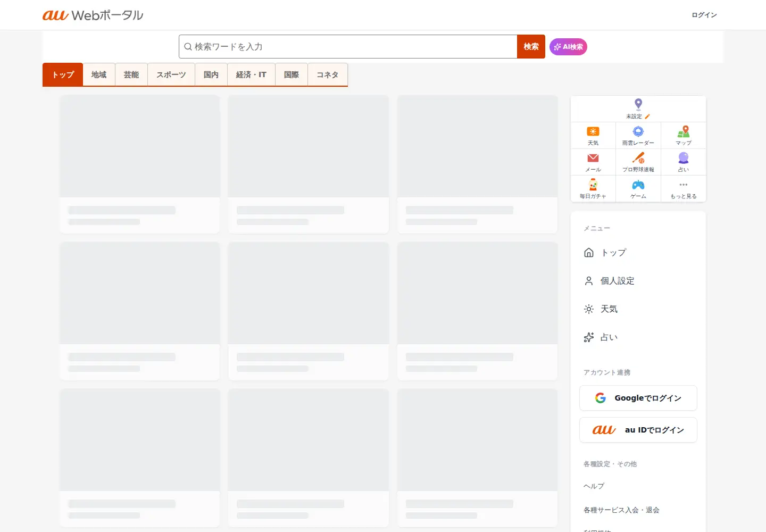
Task: Click the search magnifier icon
Action: coord(188,47)
